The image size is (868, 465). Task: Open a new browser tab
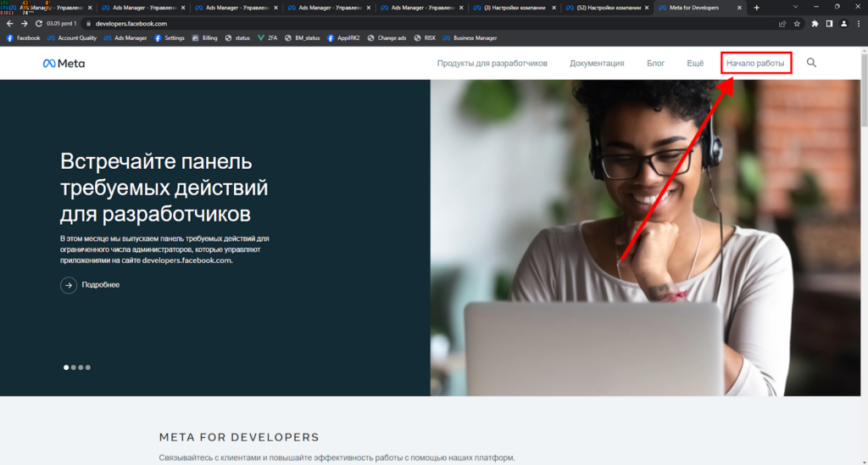(756, 8)
